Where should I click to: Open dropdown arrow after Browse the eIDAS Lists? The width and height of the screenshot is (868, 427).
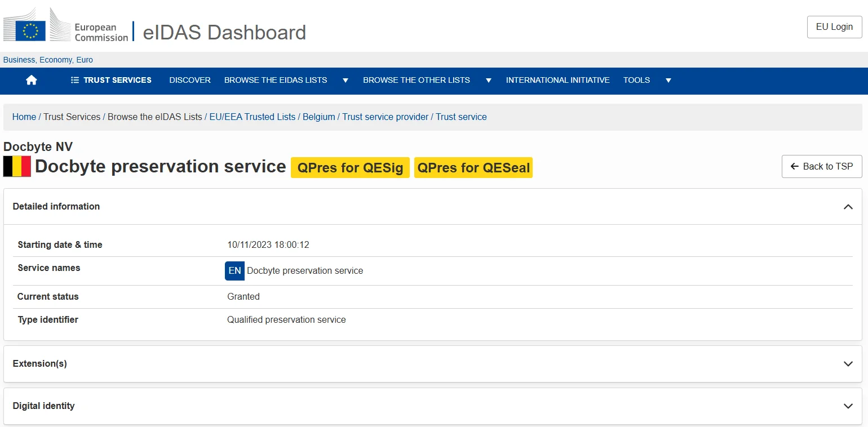(x=346, y=81)
